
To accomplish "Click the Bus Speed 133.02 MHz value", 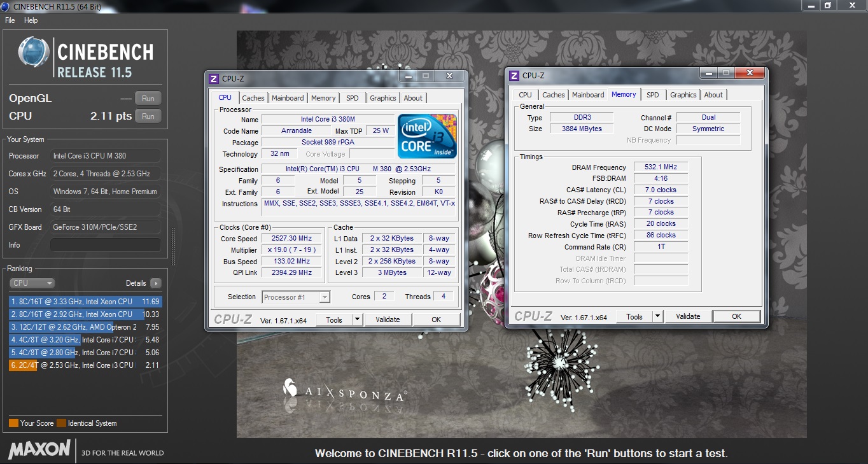I will click(x=291, y=262).
